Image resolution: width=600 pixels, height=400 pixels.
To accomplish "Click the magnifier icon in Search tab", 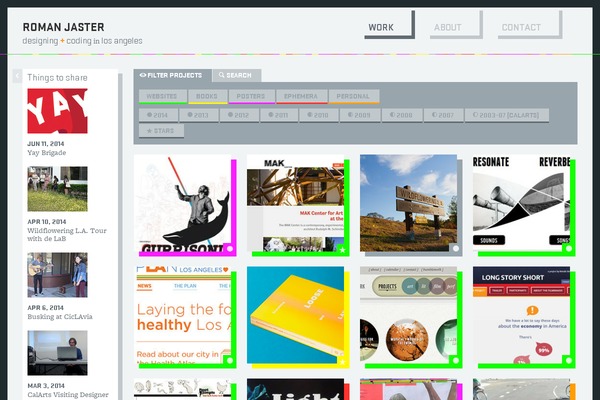I will click(222, 75).
